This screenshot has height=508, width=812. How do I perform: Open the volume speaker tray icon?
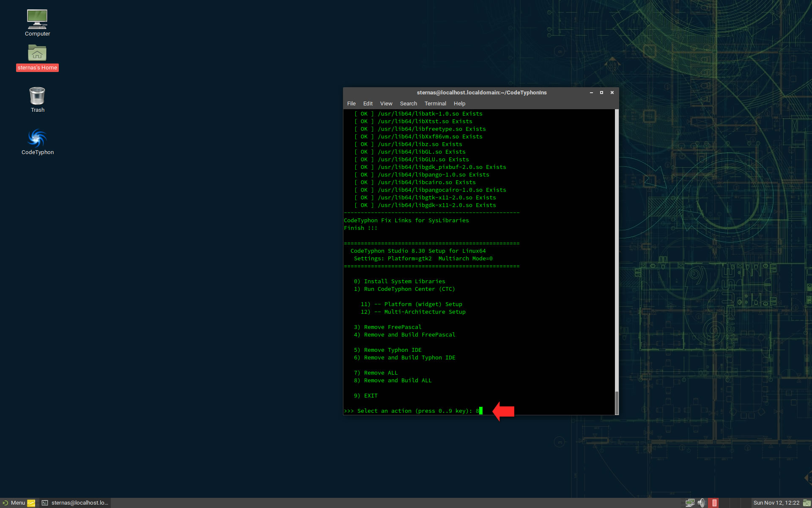702,503
